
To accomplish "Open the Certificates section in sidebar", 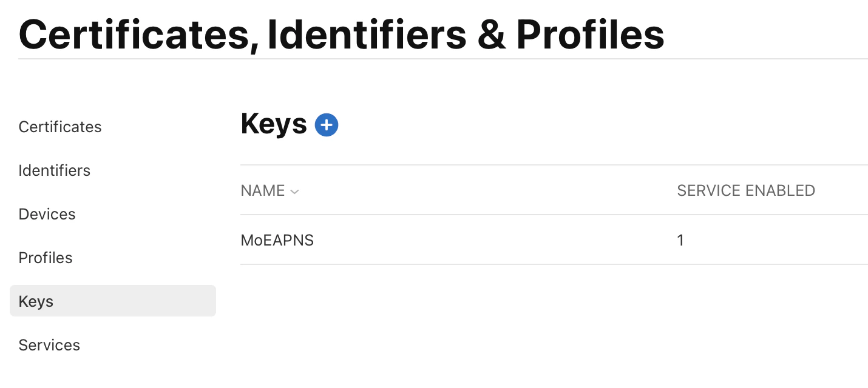I will click(59, 127).
